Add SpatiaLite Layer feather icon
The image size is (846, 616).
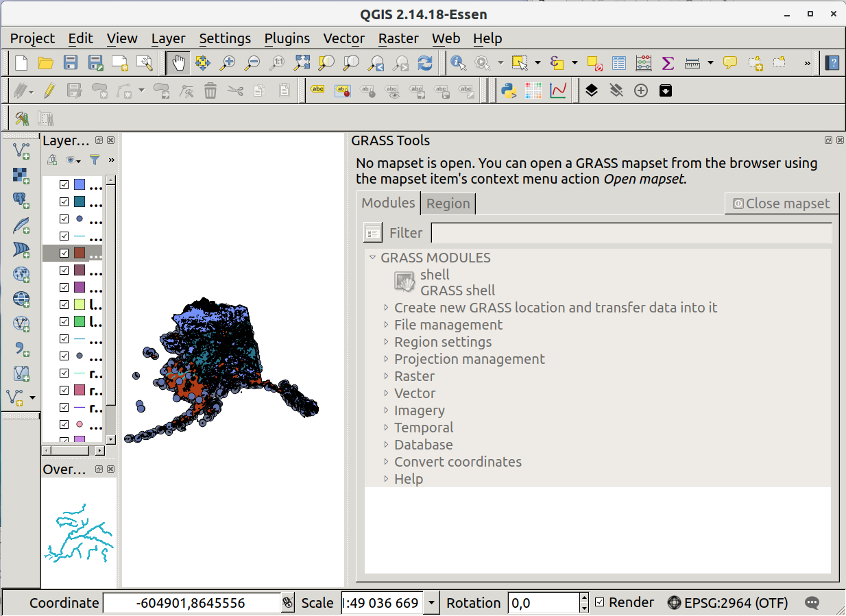tap(21, 225)
